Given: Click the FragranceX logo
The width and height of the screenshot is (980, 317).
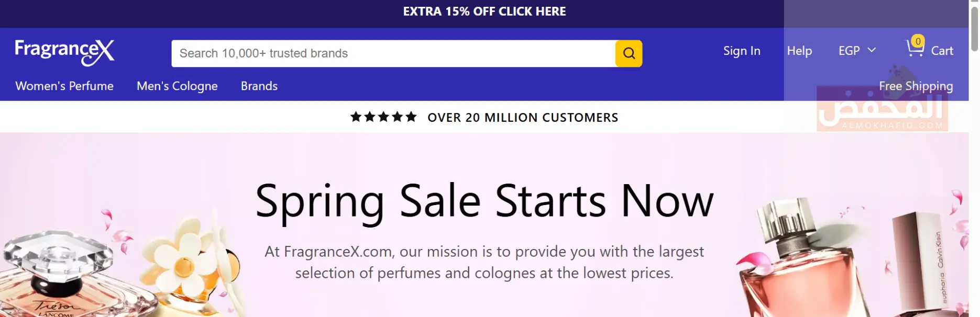Looking at the screenshot, I should (64, 52).
